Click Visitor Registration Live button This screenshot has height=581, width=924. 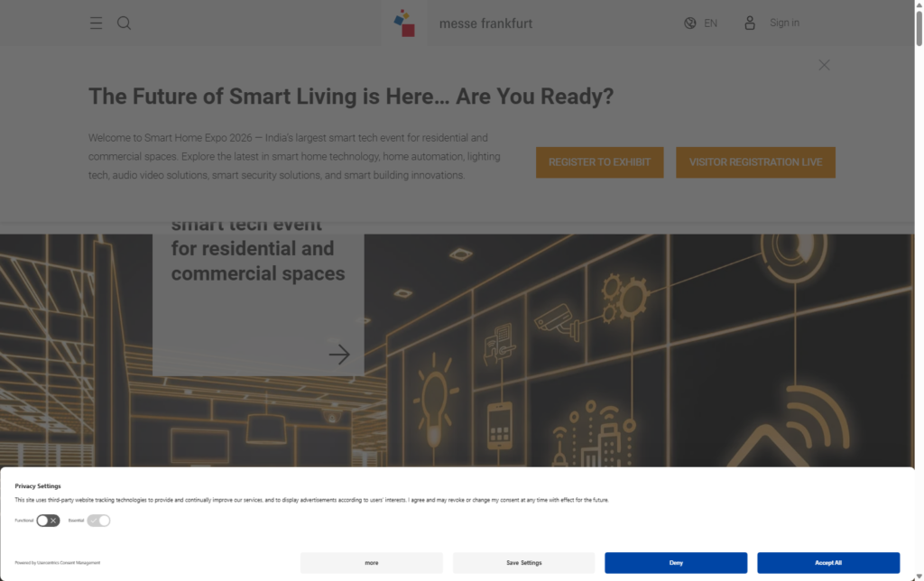(755, 162)
